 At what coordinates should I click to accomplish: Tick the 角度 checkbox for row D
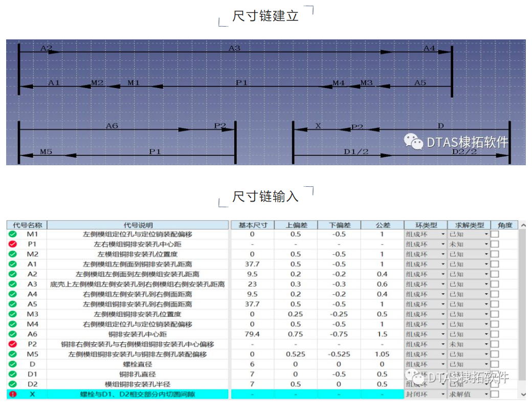pos(494,364)
